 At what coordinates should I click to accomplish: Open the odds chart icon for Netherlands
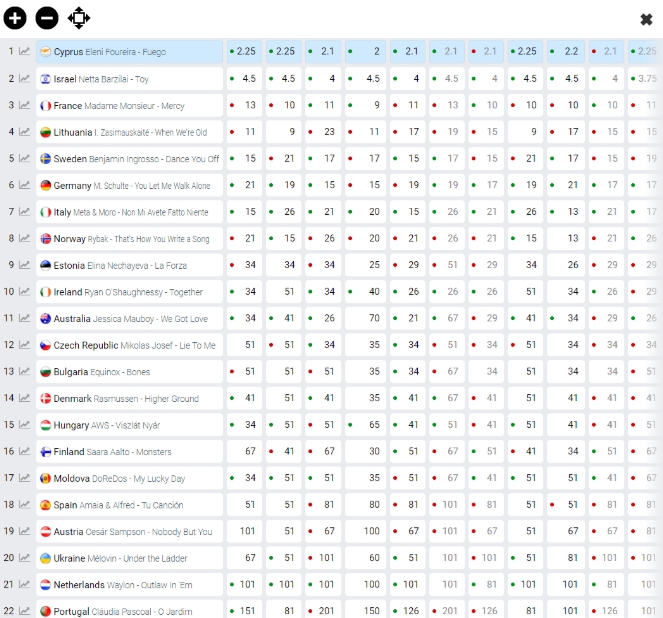coord(25,584)
